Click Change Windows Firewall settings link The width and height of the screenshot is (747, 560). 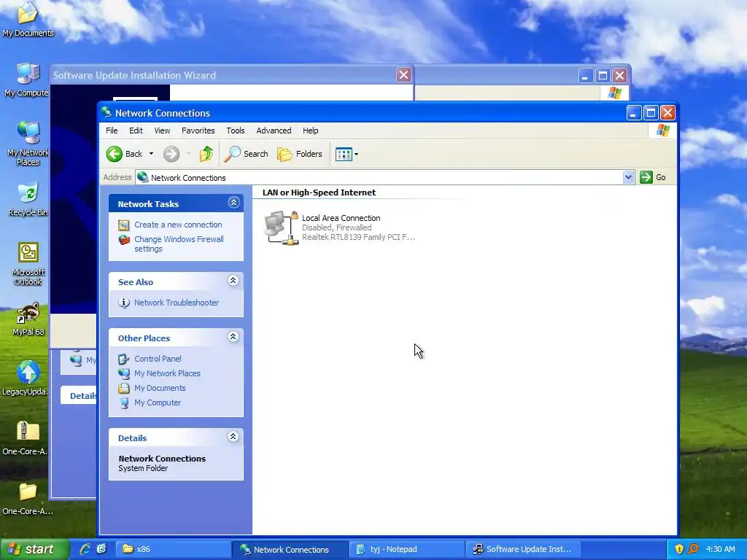179,244
